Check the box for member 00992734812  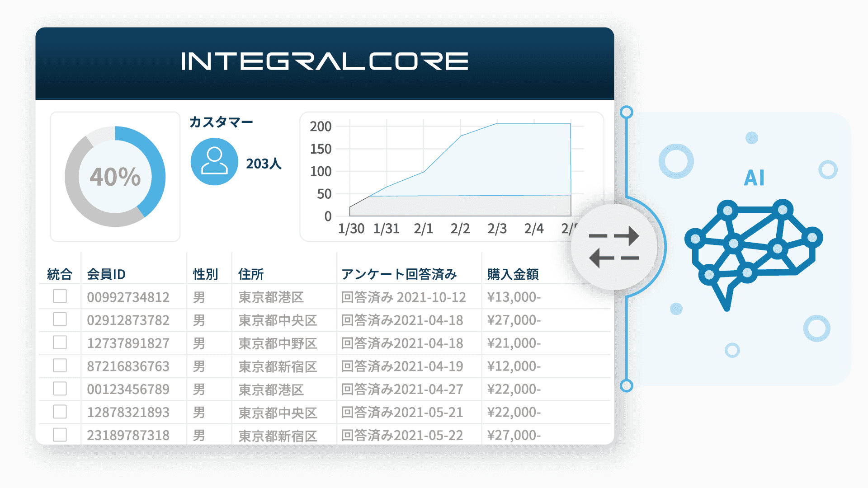(60, 296)
